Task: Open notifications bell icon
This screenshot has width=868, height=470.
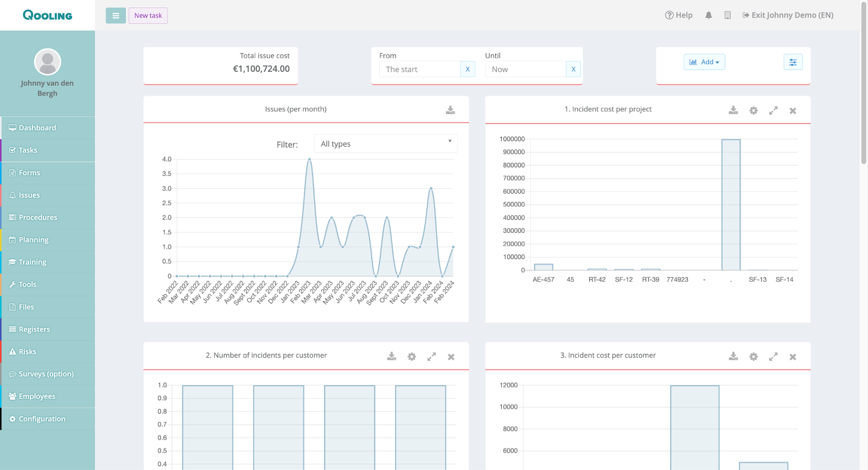Action: (x=709, y=15)
